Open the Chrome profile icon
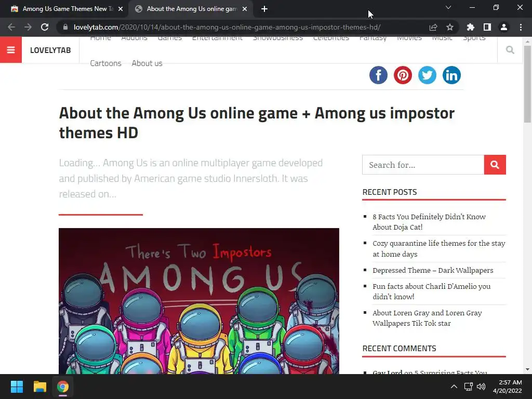This screenshot has width=532, height=399. point(504,27)
